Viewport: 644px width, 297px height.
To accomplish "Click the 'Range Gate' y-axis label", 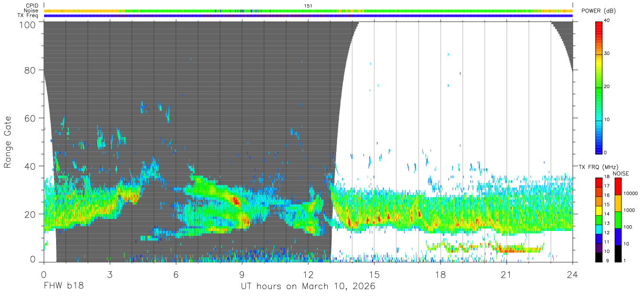I will (x=8, y=142).
